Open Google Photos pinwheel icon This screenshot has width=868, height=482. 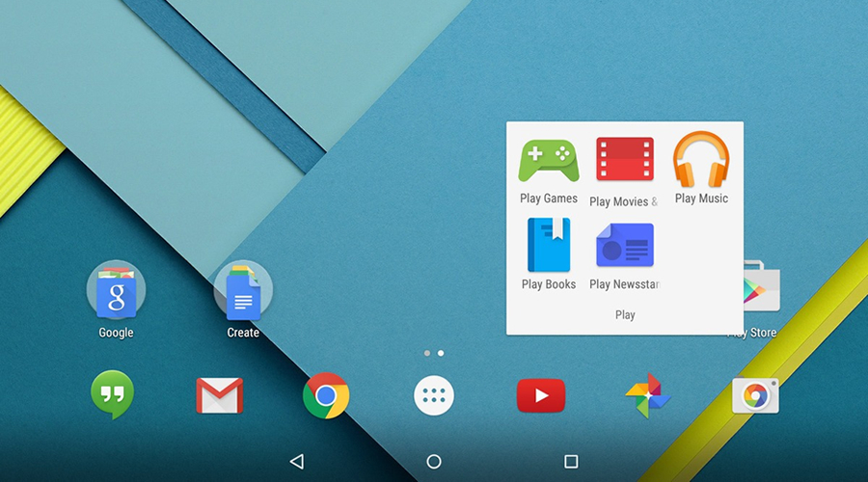pos(648,395)
